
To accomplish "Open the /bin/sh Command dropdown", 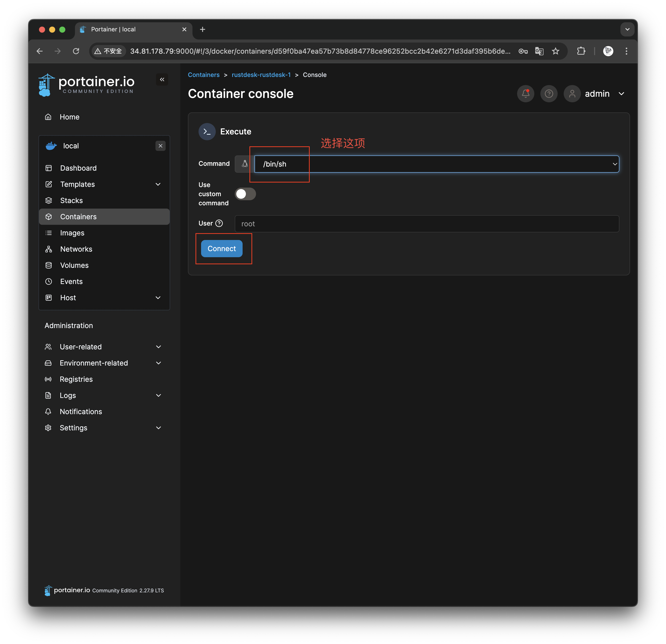I will (436, 164).
